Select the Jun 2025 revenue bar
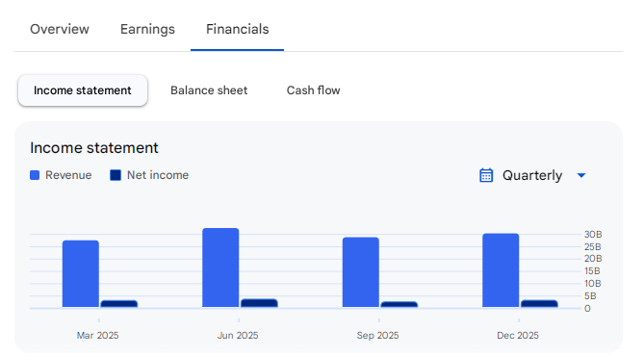The width and height of the screenshot is (644, 356). click(220, 267)
